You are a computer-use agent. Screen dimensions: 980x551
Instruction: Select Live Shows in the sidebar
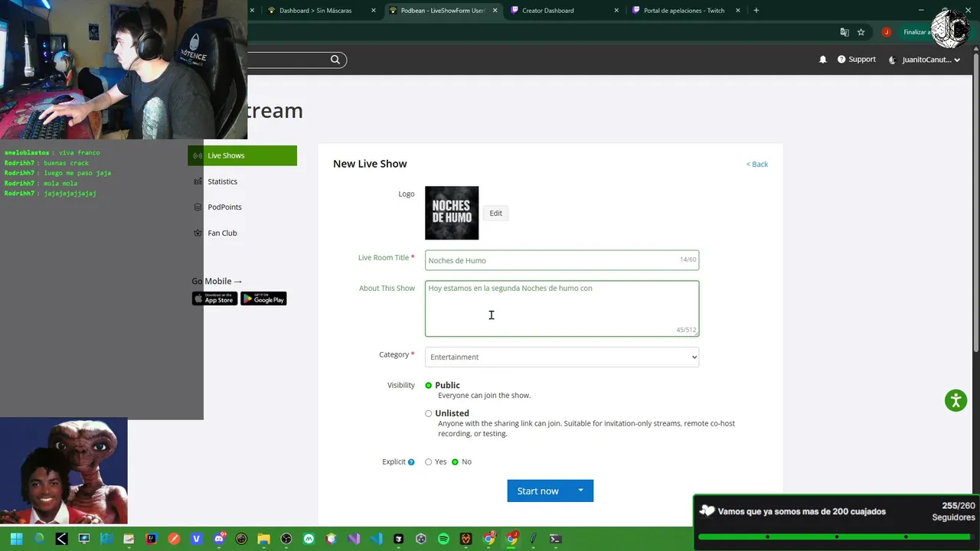[242, 155]
